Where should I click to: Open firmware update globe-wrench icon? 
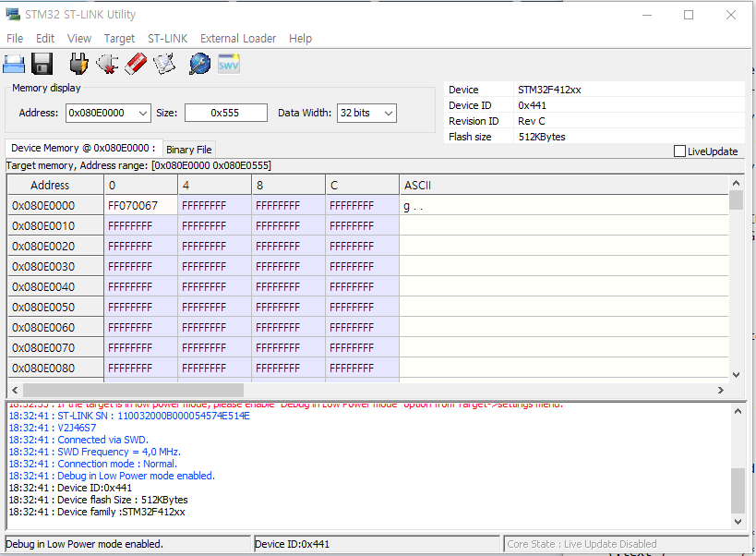tap(199, 64)
